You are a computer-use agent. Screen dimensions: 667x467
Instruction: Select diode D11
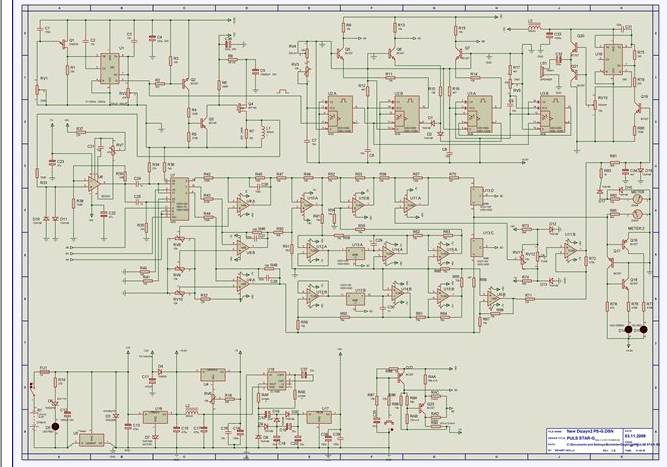tap(55, 219)
